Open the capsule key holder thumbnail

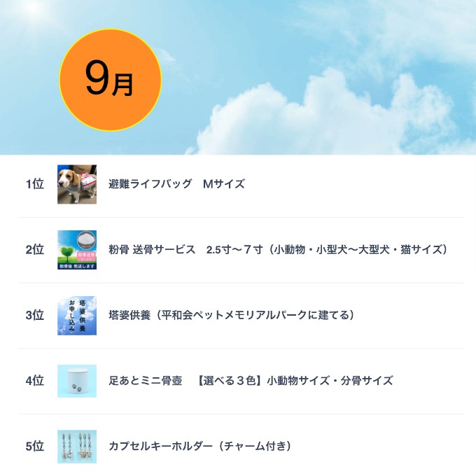77,447
